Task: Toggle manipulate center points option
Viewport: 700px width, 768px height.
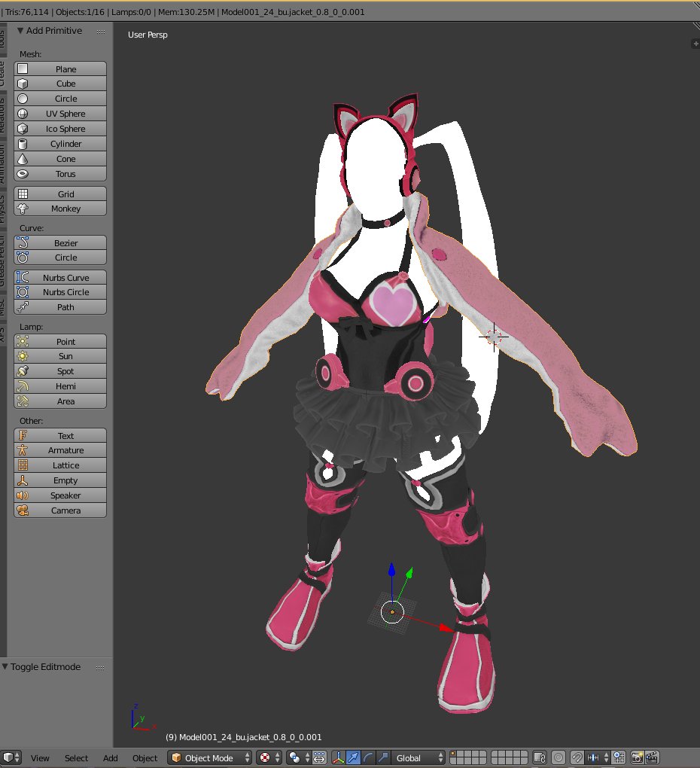Action: (319, 757)
